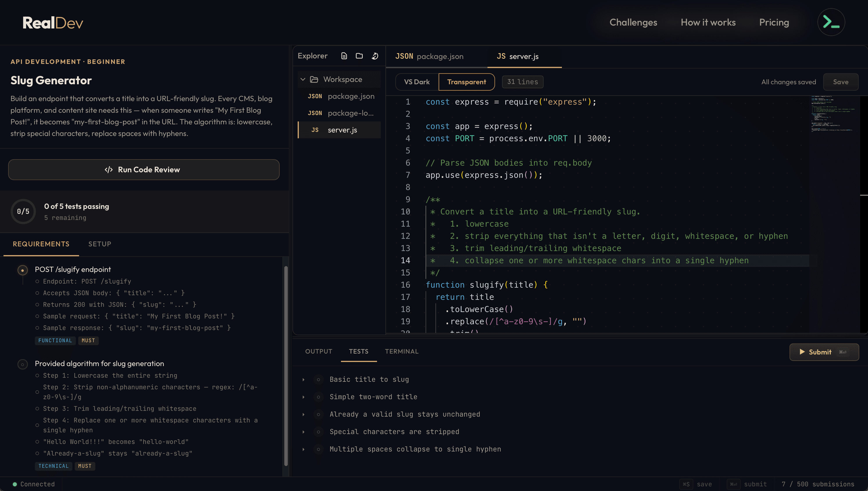Open the terminal profile icon in header
Image resolution: width=868 pixels, height=491 pixels.
coord(831,22)
